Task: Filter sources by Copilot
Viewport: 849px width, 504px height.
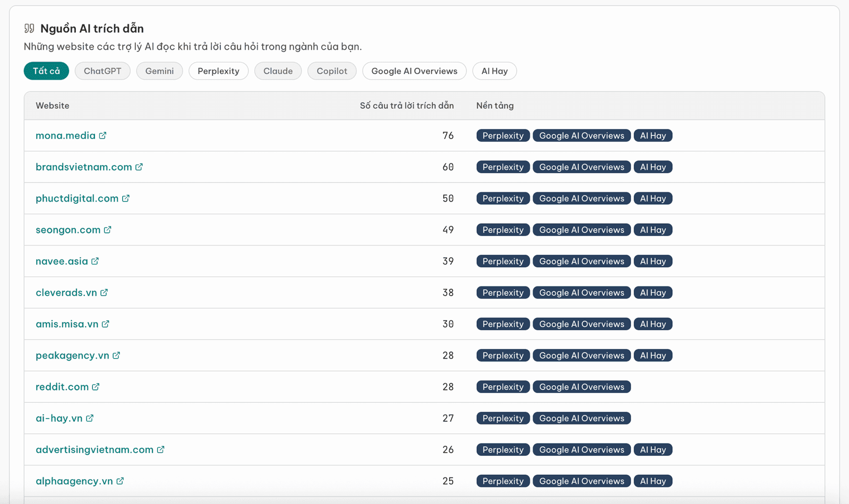Action: point(332,71)
